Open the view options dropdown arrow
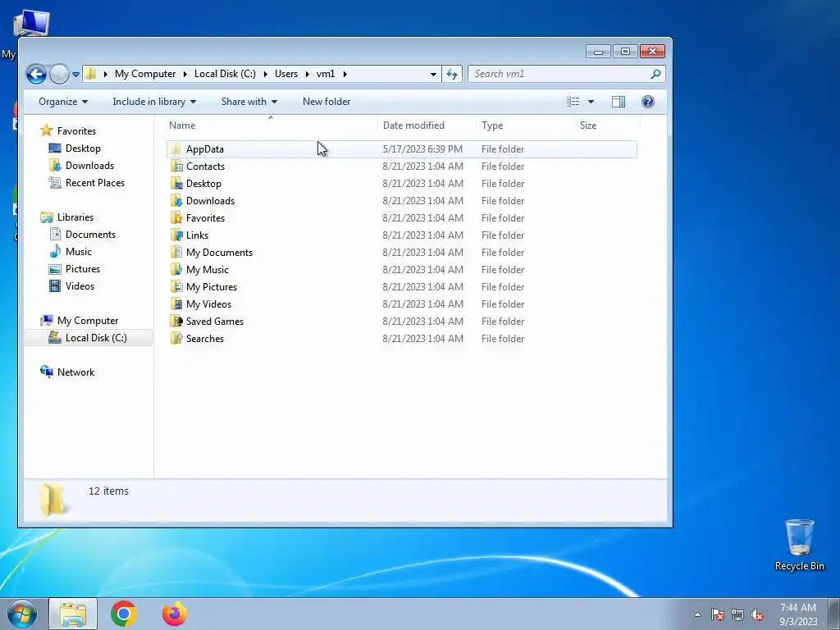The image size is (840, 630). pyautogui.click(x=591, y=102)
